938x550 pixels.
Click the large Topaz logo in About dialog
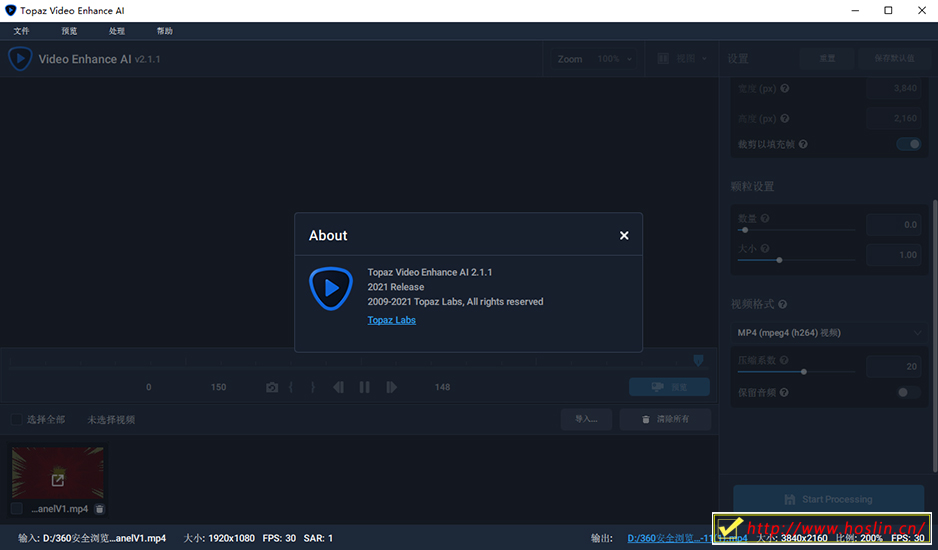pos(331,288)
